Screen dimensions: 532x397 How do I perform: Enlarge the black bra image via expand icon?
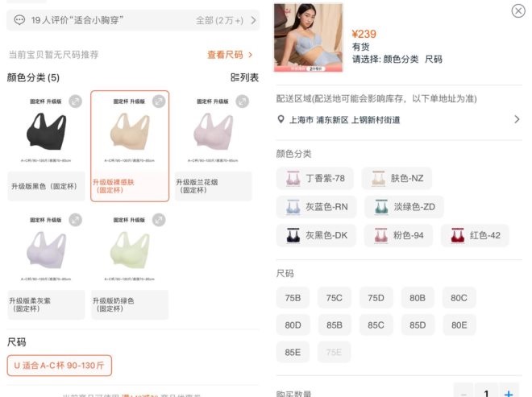pyautogui.click(x=75, y=101)
